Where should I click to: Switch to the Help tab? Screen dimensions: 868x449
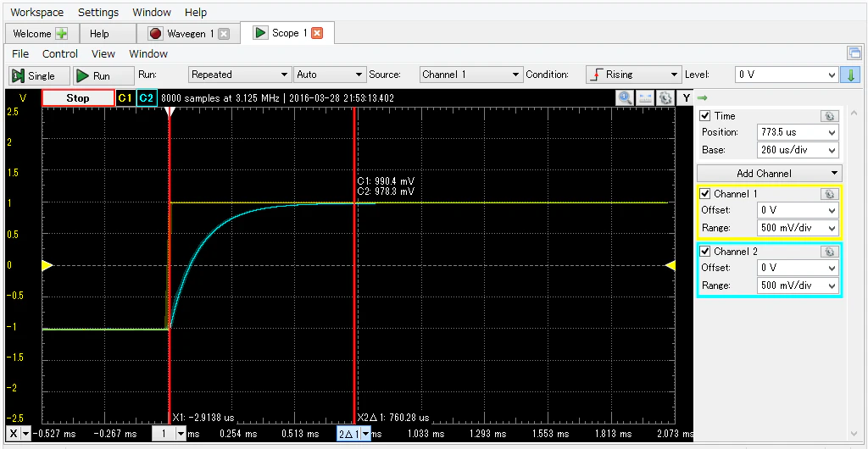click(x=99, y=34)
